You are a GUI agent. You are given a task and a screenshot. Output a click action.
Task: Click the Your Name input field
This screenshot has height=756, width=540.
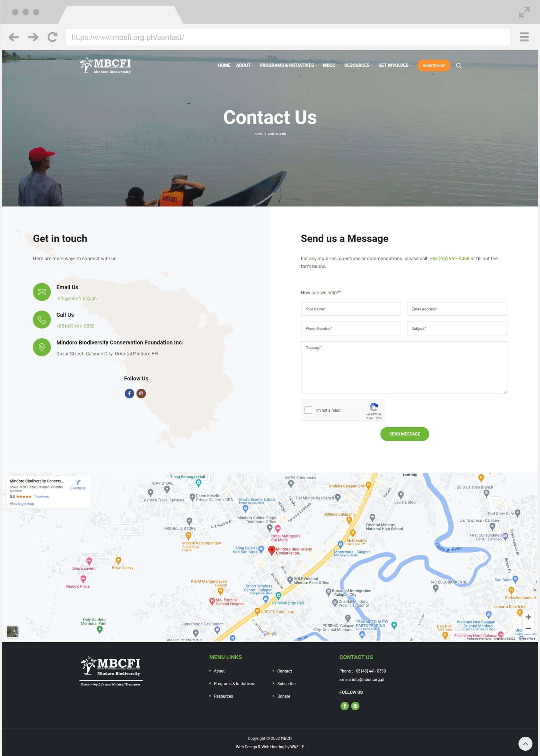tap(351, 309)
